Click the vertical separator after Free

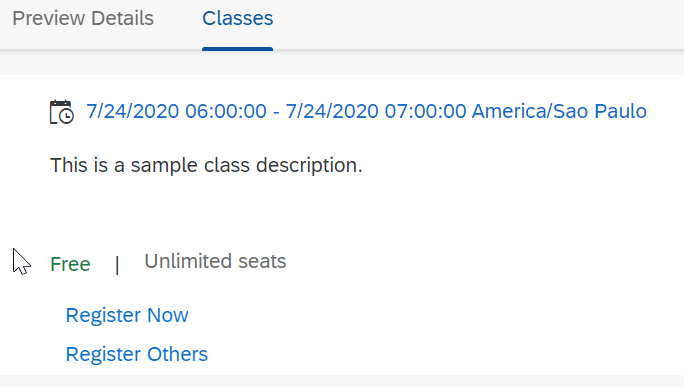click(x=117, y=265)
